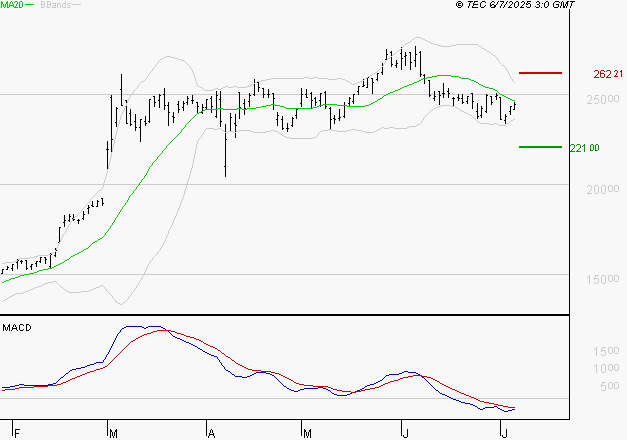The image size is (627, 440).
Task: Click the MACD 500 scale label
Action: click(x=610, y=386)
